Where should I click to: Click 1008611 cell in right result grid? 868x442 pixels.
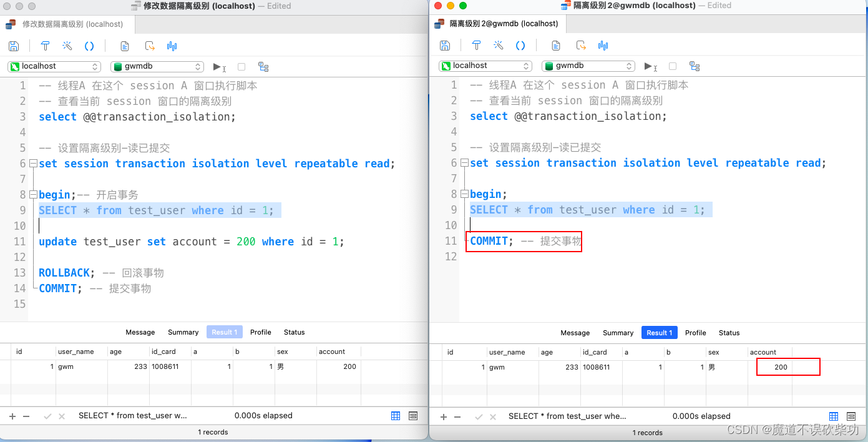click(601, 367)
